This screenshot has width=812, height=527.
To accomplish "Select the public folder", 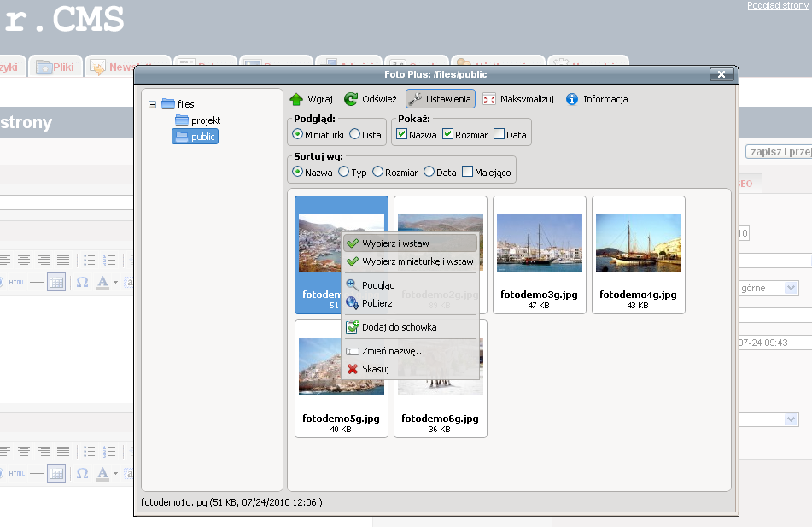I will (x=196, y=137).
